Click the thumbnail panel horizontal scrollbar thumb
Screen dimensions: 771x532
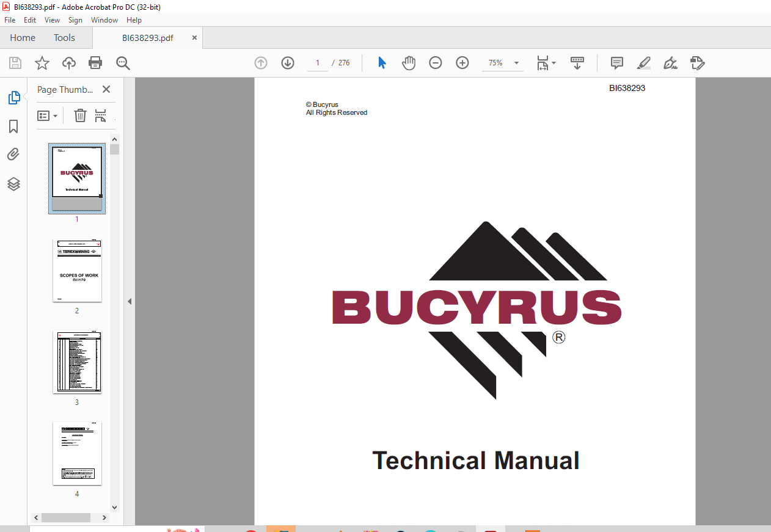tap(65, 517)
